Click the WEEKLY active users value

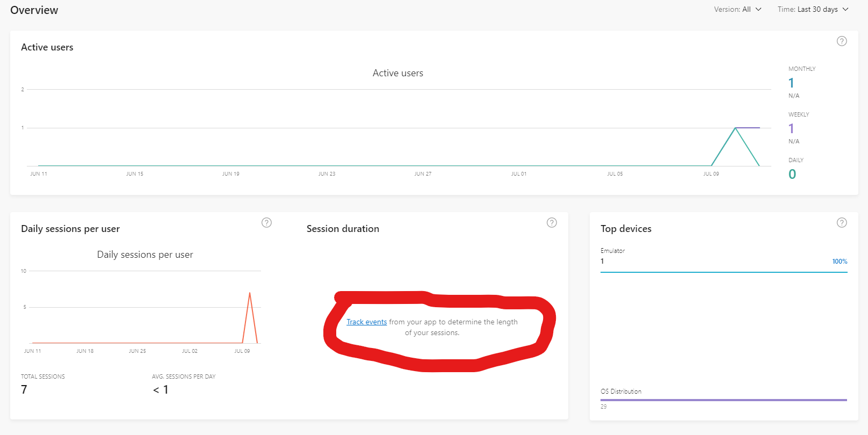pyautogui.click(x=791, y=128)
